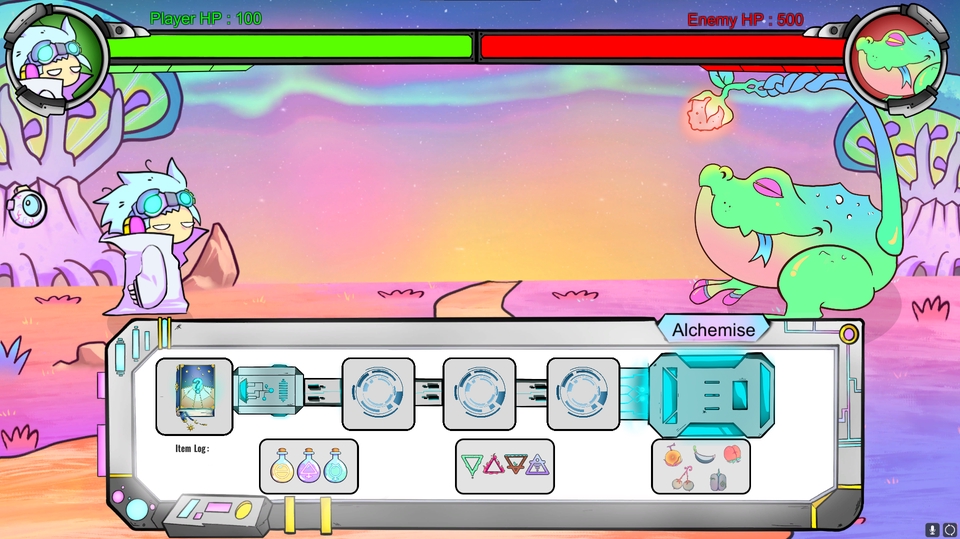The image size is (960, 539).
Task: Select the middle empty ingredient slot
Action: pyautogui.click(x=479, y=394)
